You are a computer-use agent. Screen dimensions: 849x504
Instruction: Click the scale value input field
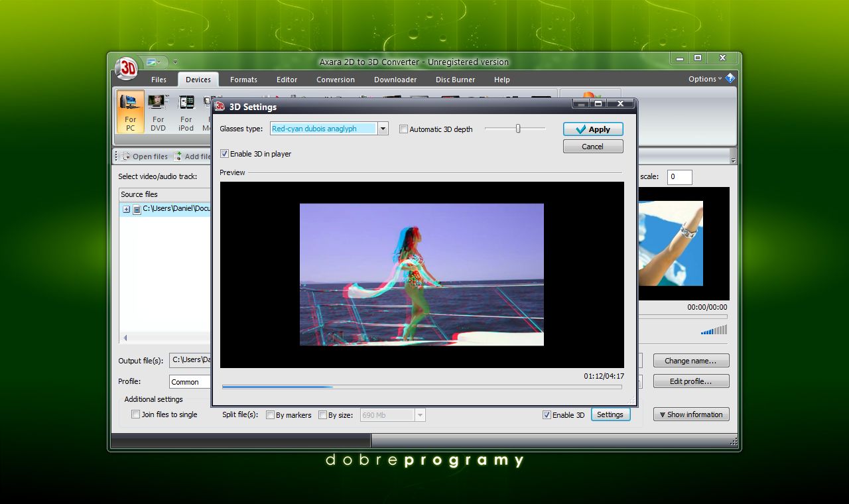(x=679, y=177)
